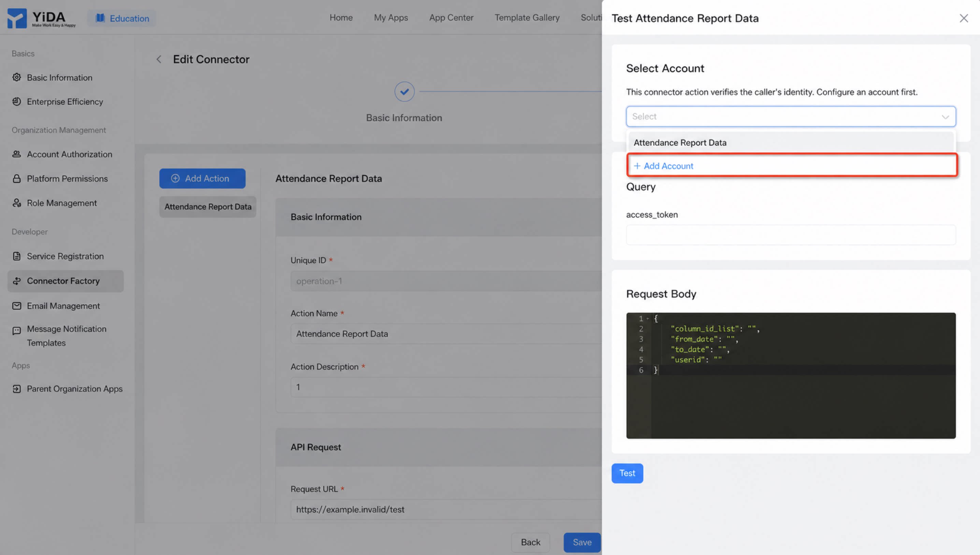
Task: Click the Email Management envelope icon
Action: pos(16,306)
